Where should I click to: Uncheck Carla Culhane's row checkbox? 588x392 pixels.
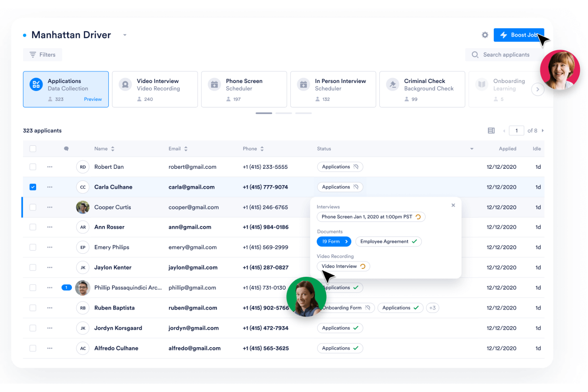click(33, 187)
